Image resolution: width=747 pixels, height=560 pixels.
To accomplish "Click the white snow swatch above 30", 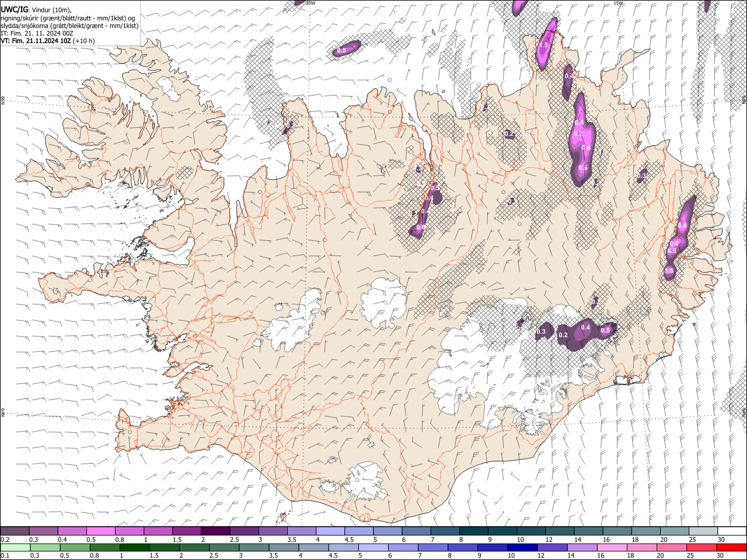I will coord(731,531).
